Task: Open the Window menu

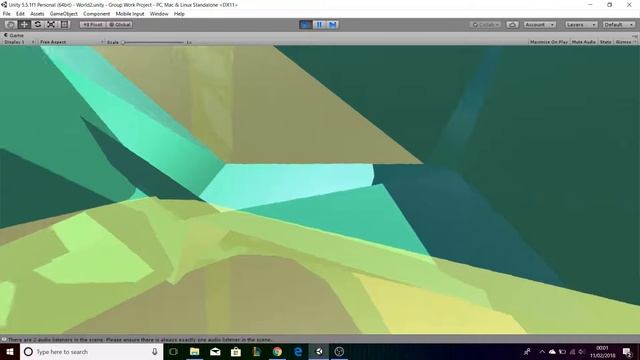Action: (159, 14)
